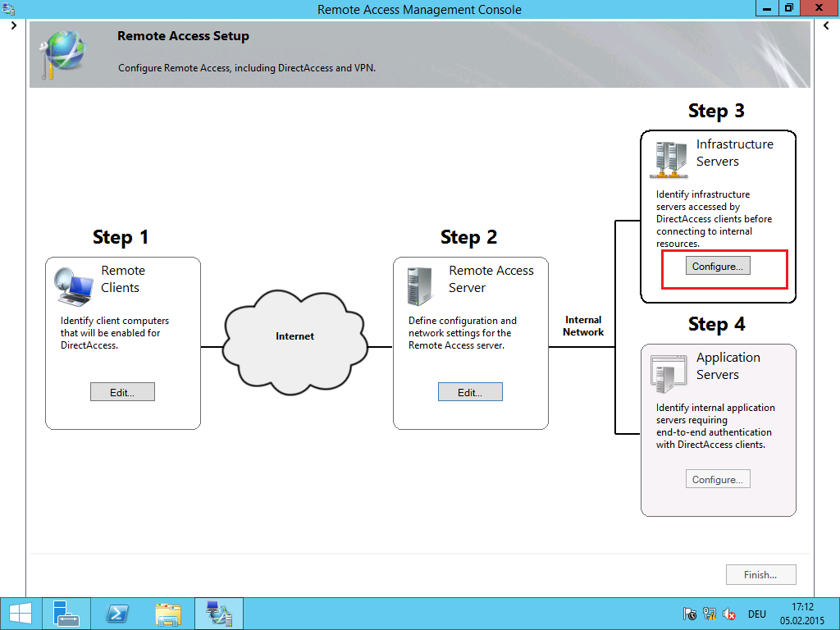Expand the right tasks pane chevron

(x=826, y=25)
